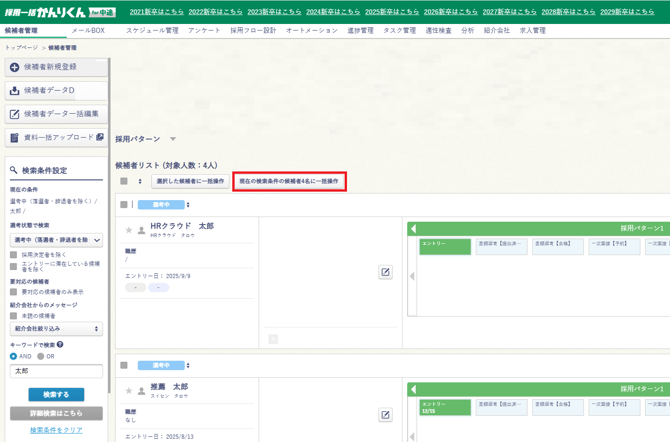Image resolution: width=670 pixels, height=442 pixels.
Task: Click edit memo icon for 推薦 太郎
Action: (385, 415)
